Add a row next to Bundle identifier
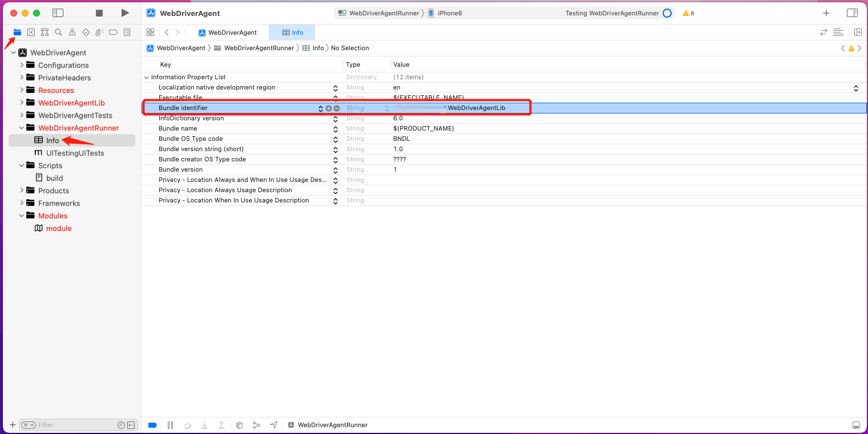Screen dimensions: 868x434 click(329, 108)
